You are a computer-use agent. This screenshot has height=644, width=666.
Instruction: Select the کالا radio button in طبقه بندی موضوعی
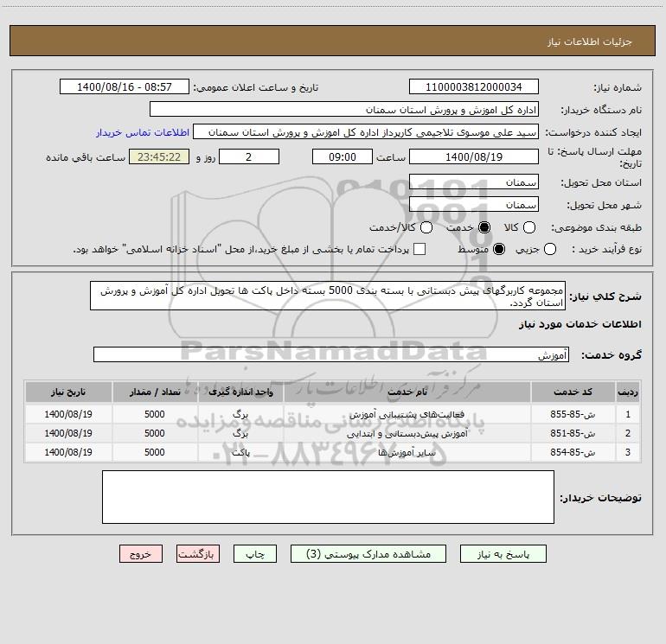click(x=528, y=227)
